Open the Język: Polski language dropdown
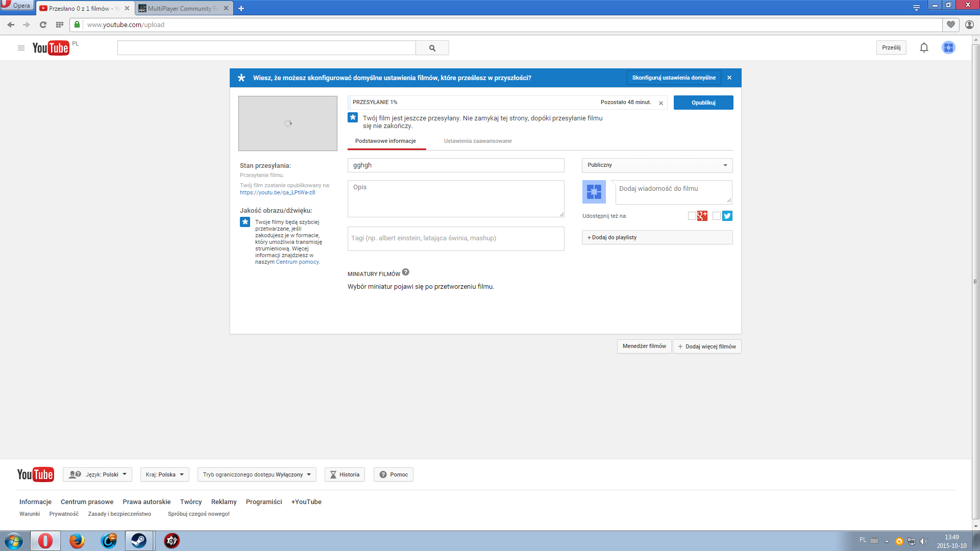Screen dimensions: 980x551 (x=97, y=474)
